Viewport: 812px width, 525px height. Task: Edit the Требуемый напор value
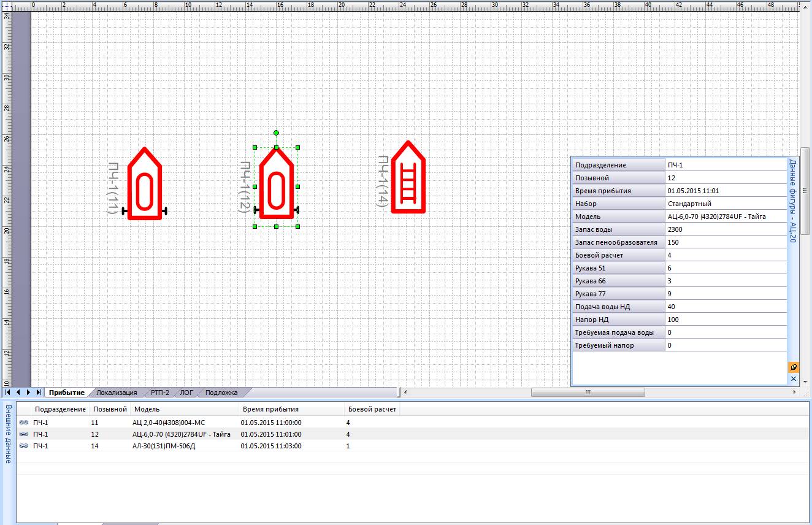726,345
